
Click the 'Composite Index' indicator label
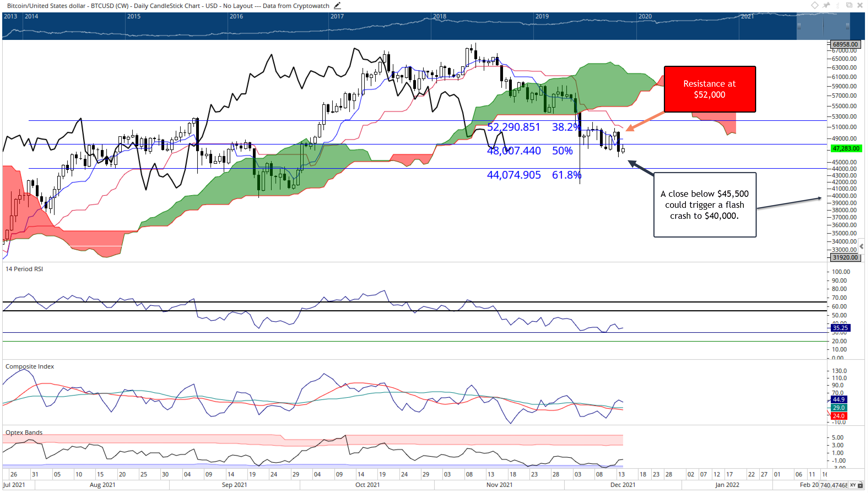29,366
